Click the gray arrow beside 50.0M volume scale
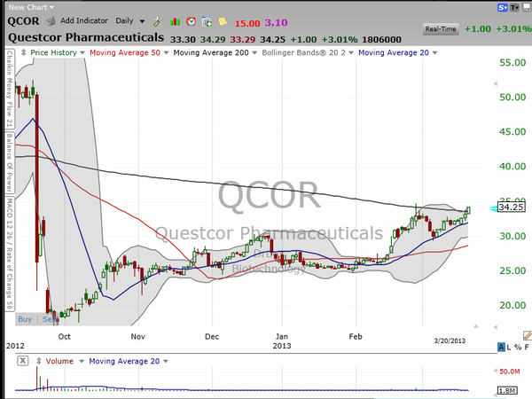Viewport: 532px width, 399px height. pos(496,371)
